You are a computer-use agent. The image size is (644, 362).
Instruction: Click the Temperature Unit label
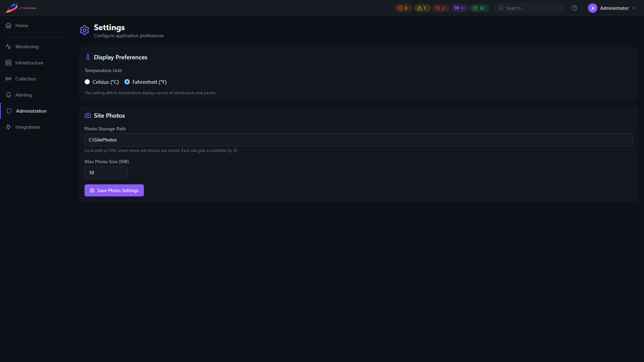pos(103,70)
